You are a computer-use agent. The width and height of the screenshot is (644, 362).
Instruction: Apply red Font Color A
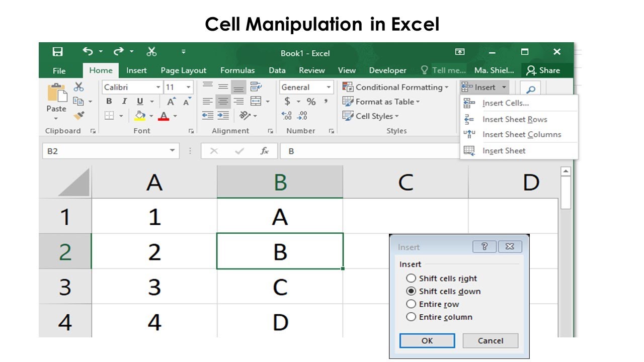[x=164, y=116]
